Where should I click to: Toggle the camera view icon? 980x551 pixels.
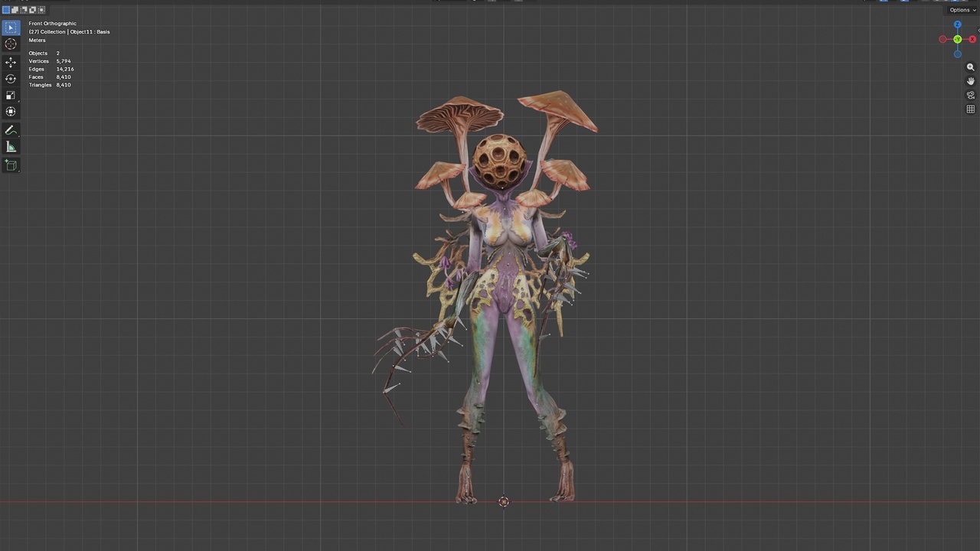[970, 96]
